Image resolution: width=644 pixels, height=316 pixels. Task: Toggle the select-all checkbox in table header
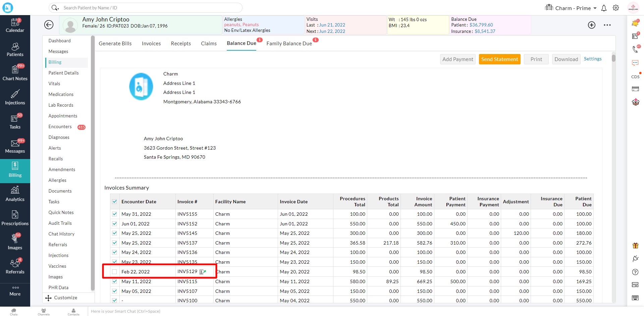(115, 202)
